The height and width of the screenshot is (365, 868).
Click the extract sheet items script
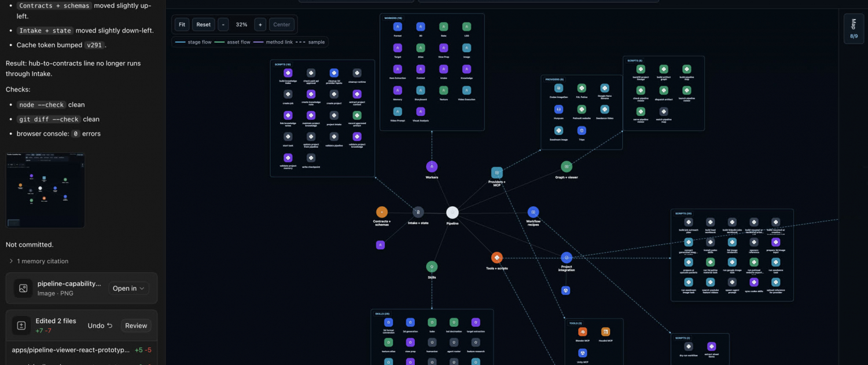click(x=711, y=346)
